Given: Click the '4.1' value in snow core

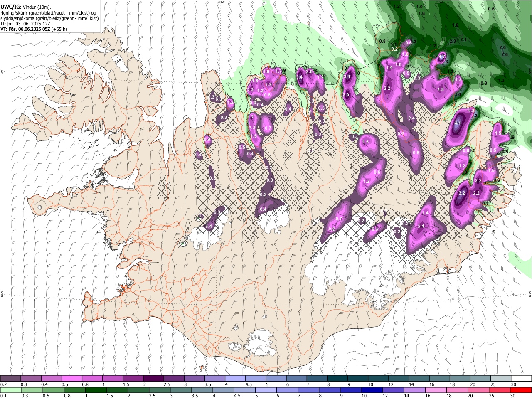Looking at the screenshot, I should tap(458, 123).
